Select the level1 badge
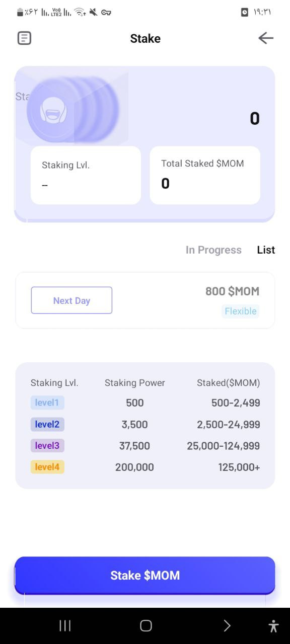The width and height of the screenshot is (290, 644). (x=47, y=403)
